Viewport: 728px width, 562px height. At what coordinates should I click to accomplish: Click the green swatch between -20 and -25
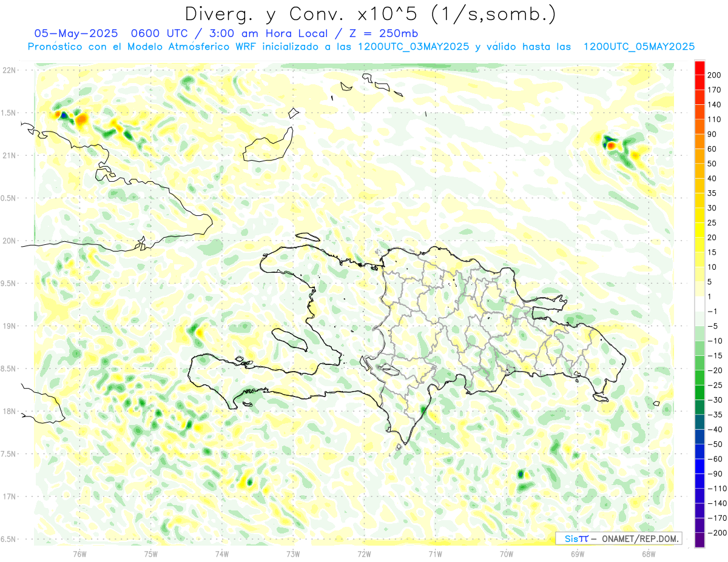pyautogui.click(x=700, y=378)
